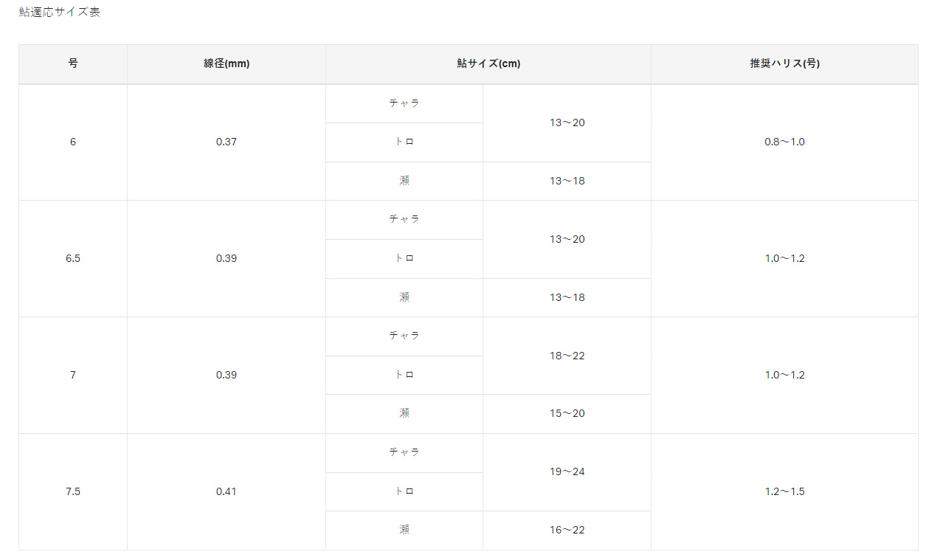The height and width of the screenshot is (560, 926).
Task: Select the 19～24 ayu size cell
Action: (x=567, y=471)
